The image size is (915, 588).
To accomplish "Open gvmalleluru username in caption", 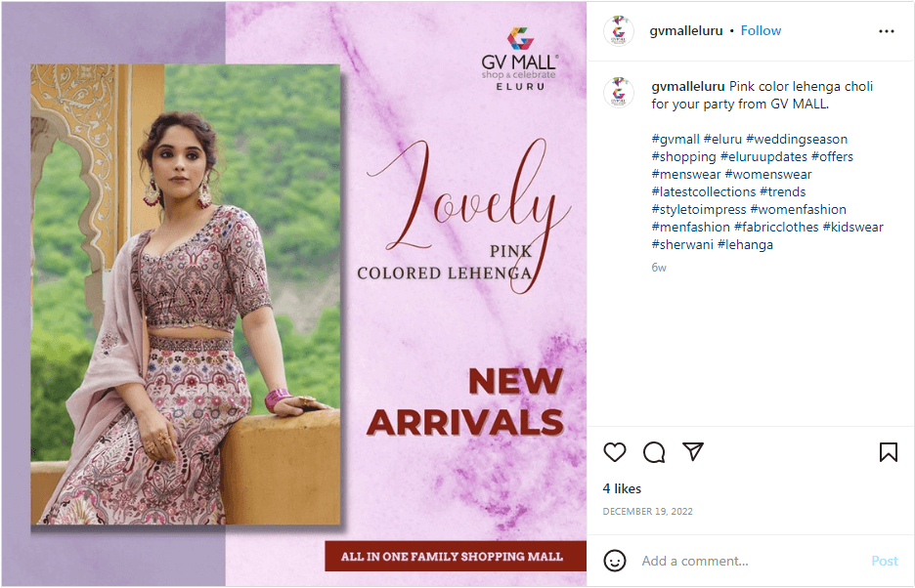I will click(688, 86).
